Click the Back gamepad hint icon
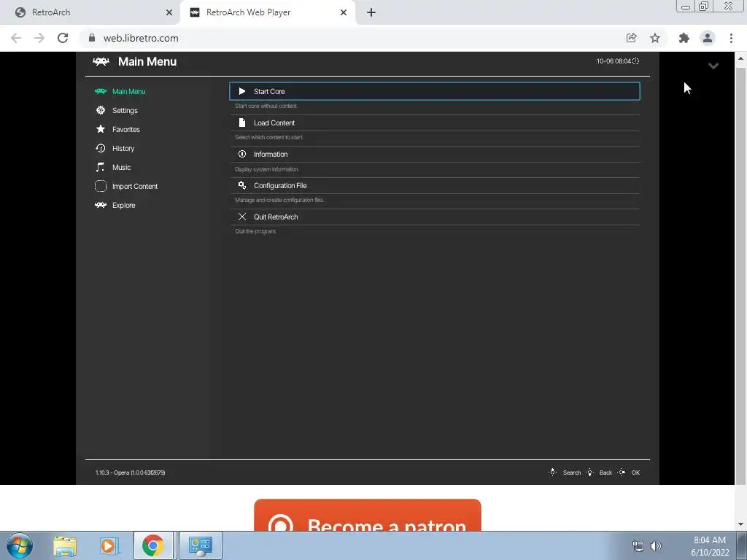 [589, 472]
